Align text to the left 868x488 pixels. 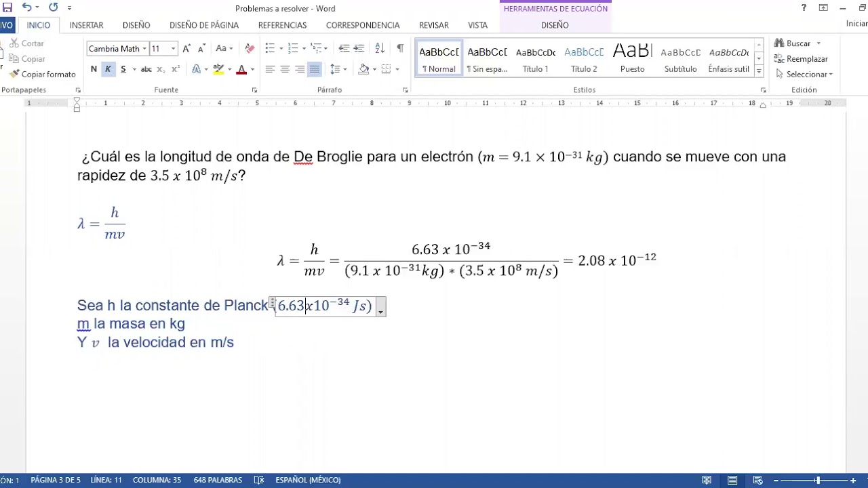(270, 69)
